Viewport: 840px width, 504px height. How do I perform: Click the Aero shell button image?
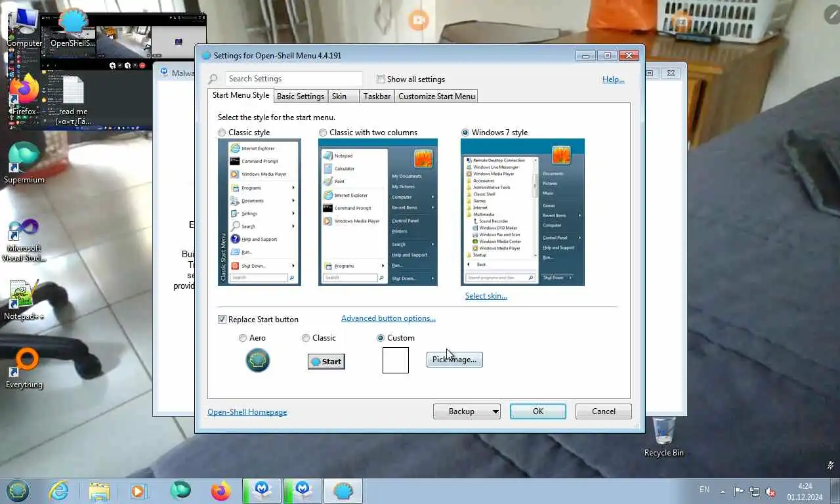click(x=258, y=360)
